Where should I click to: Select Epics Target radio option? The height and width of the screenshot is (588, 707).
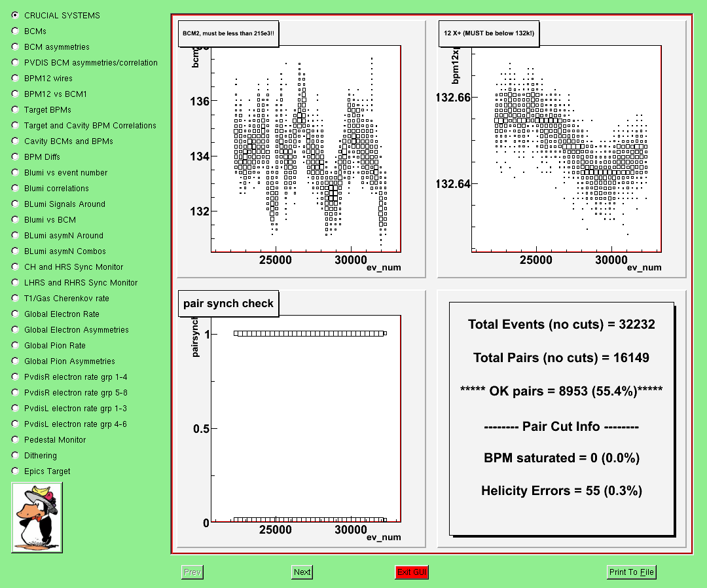coord(15,471)
